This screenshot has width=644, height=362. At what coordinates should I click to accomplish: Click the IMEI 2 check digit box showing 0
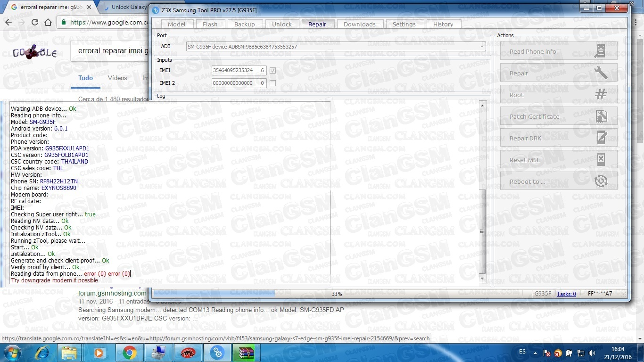click(263, 83)
